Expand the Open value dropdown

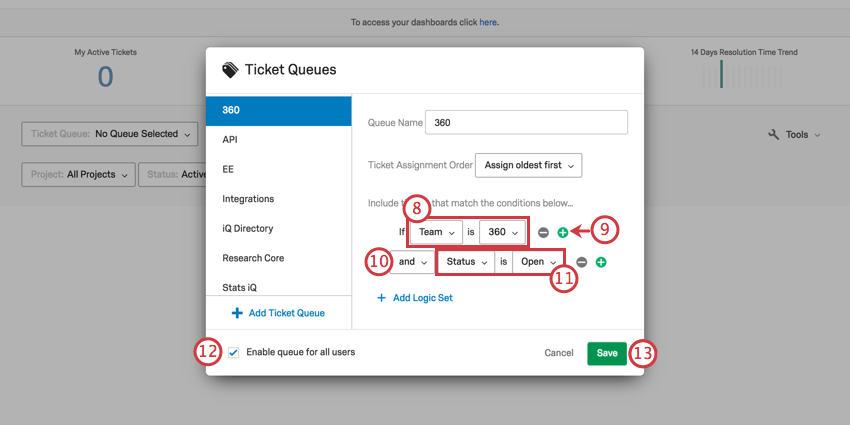click(x=538, y=262)
